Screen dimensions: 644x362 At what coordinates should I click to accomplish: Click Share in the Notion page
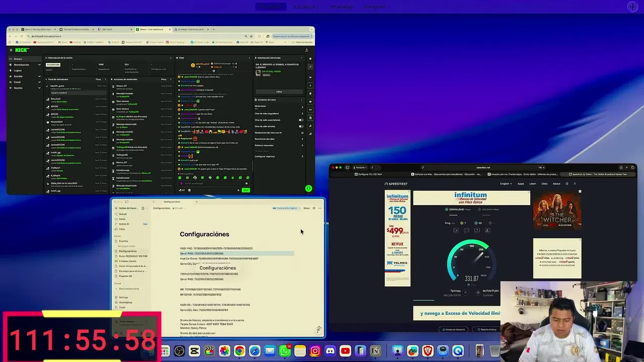tap(306, 208)
